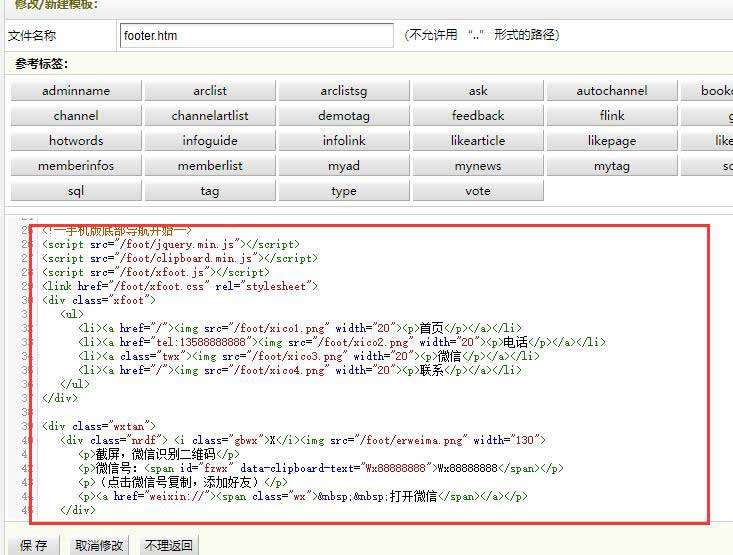The height and width of the screenshot is (555, 733).
Task: Insert the mynews tag
Action: pos(478,166)
